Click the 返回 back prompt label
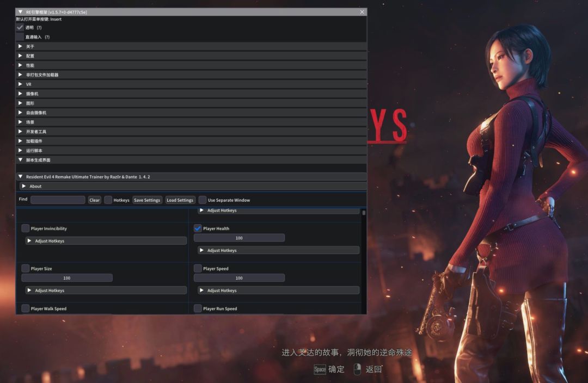Screen dimensions: 588x383 pyautogui.click(x=373, y=369)
